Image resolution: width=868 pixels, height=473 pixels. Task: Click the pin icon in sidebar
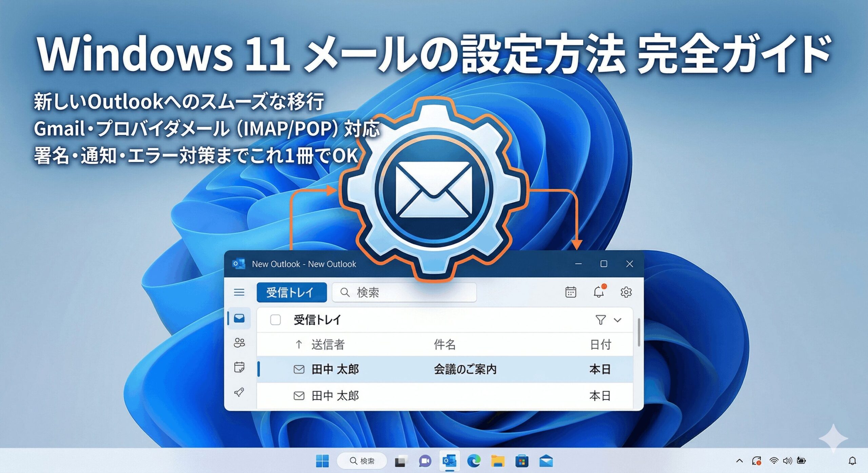tap(239, 392)
